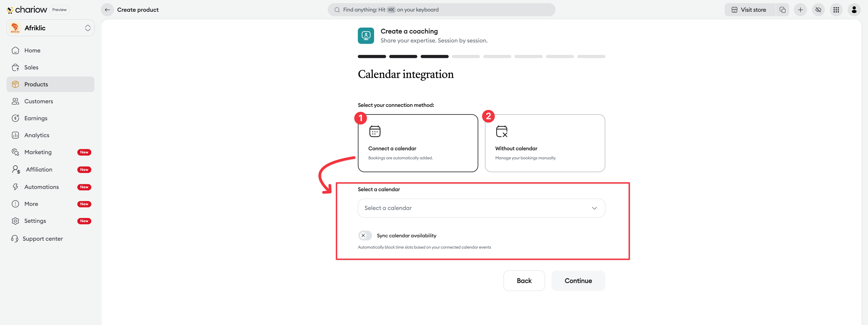Click the back arrow beside Create product
This screenshot has width=868, height=325.
pos(107,10)
